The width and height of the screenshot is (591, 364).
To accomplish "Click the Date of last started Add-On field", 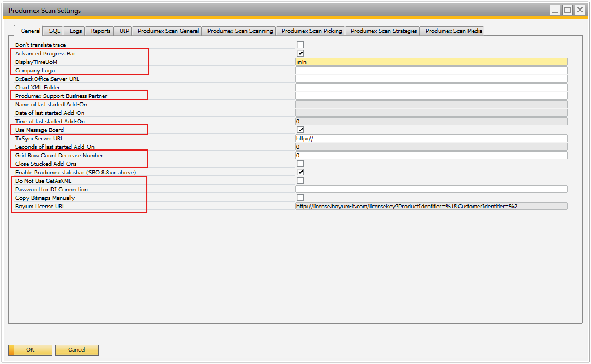I will (431, 113).
